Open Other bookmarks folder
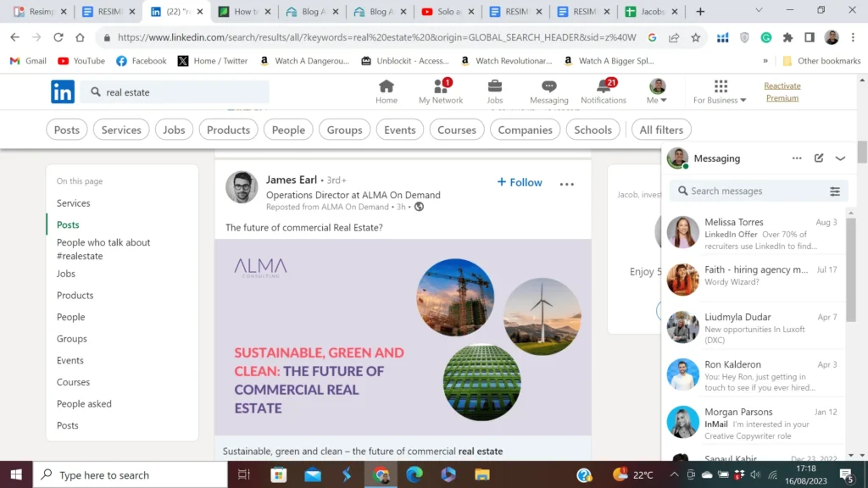 pos(822,61)
